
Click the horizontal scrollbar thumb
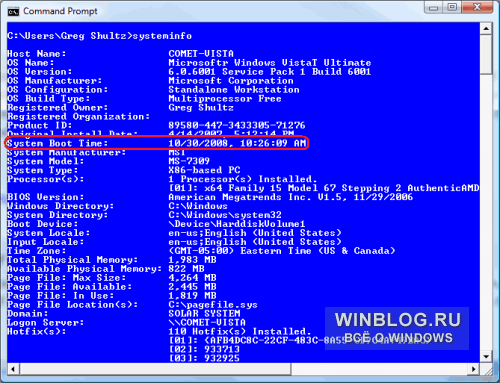tap(155, 369)
